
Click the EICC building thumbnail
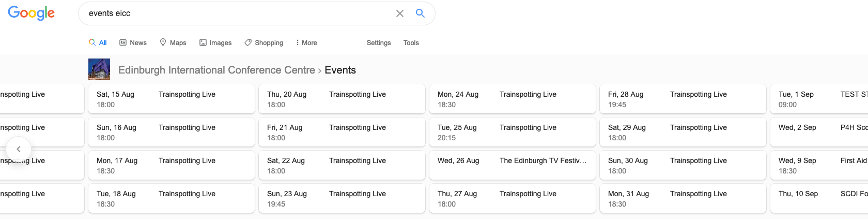pos(99,69)
